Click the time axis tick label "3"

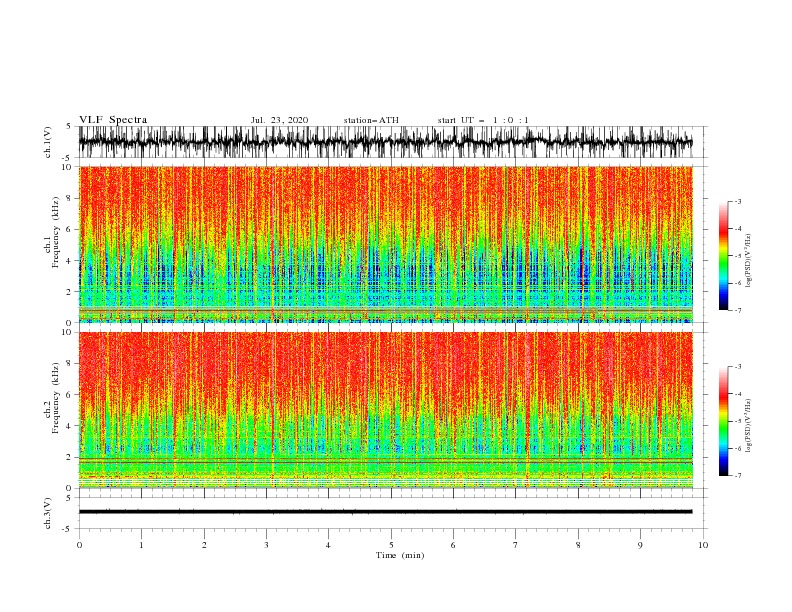point(266,545)
